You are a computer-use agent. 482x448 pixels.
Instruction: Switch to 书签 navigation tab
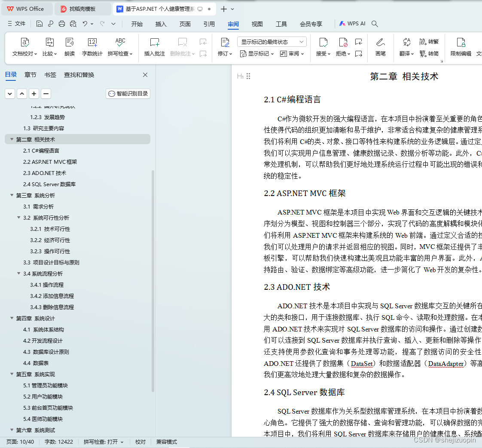[x=50, y=75]
